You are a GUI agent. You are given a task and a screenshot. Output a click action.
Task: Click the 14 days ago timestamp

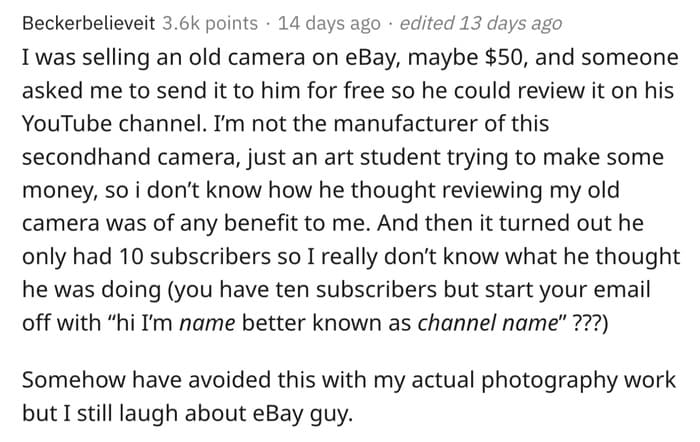(329, 23)
